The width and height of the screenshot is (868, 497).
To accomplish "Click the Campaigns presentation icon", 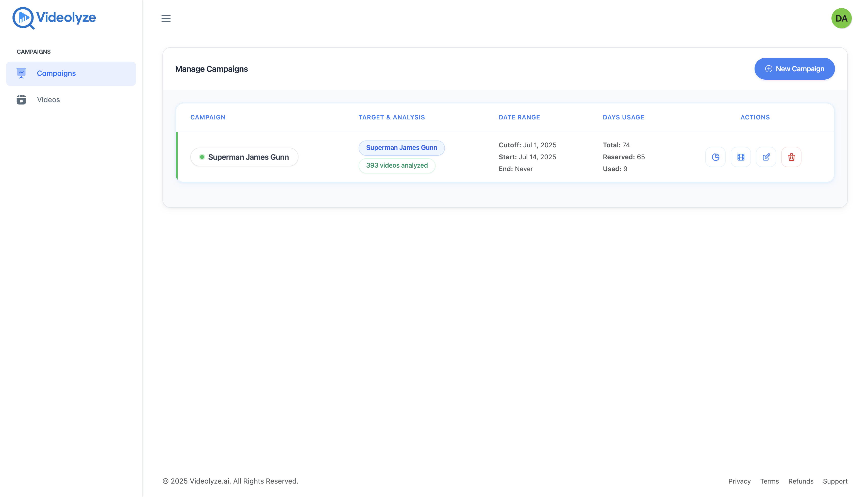I will tap(21, 73).
